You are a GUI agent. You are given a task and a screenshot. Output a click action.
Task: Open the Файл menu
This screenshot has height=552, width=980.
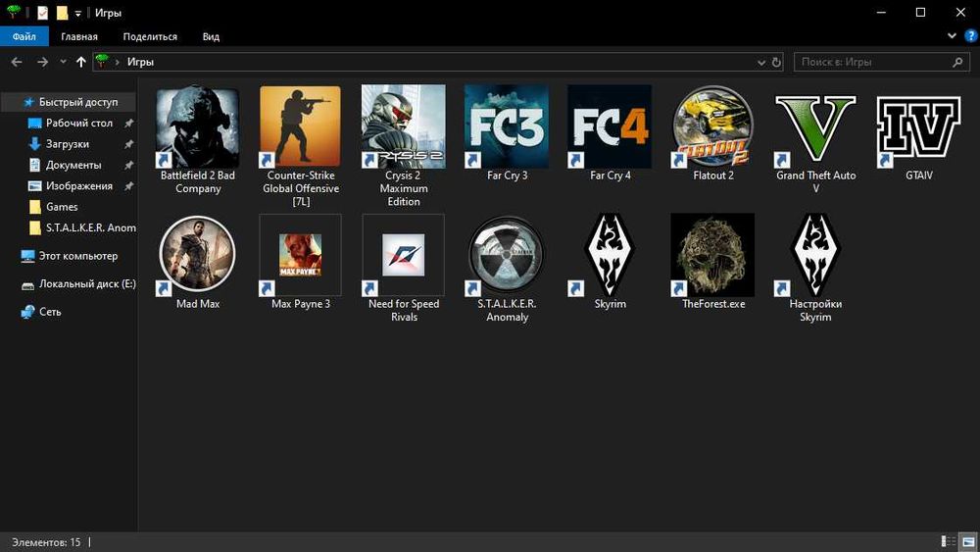pos(24,36)
